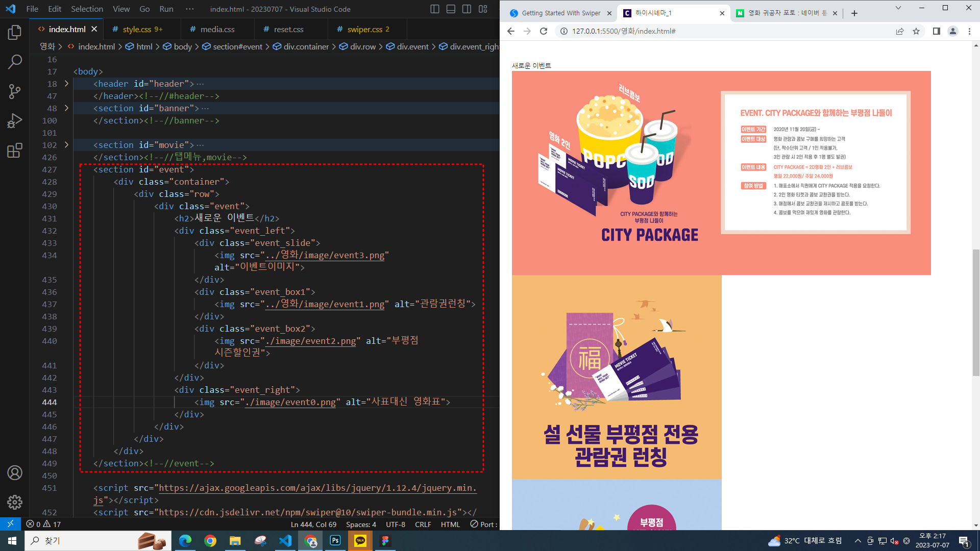This screenshot has height=551, width=980.
Task: Open the Extensions view icon
Action: click(14, 151)
